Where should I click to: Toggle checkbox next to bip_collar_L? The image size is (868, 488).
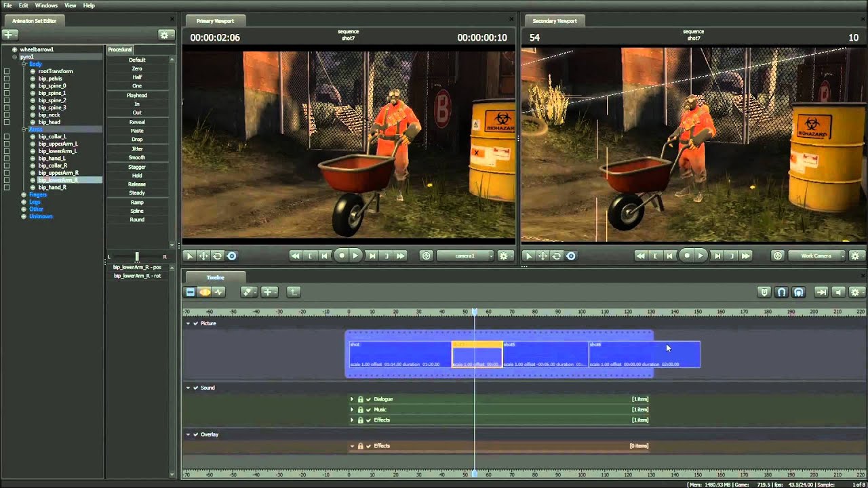coord(7,137)
